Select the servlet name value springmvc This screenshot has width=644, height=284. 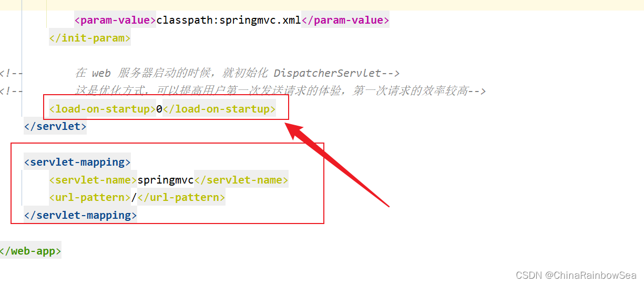click(166, 180)
